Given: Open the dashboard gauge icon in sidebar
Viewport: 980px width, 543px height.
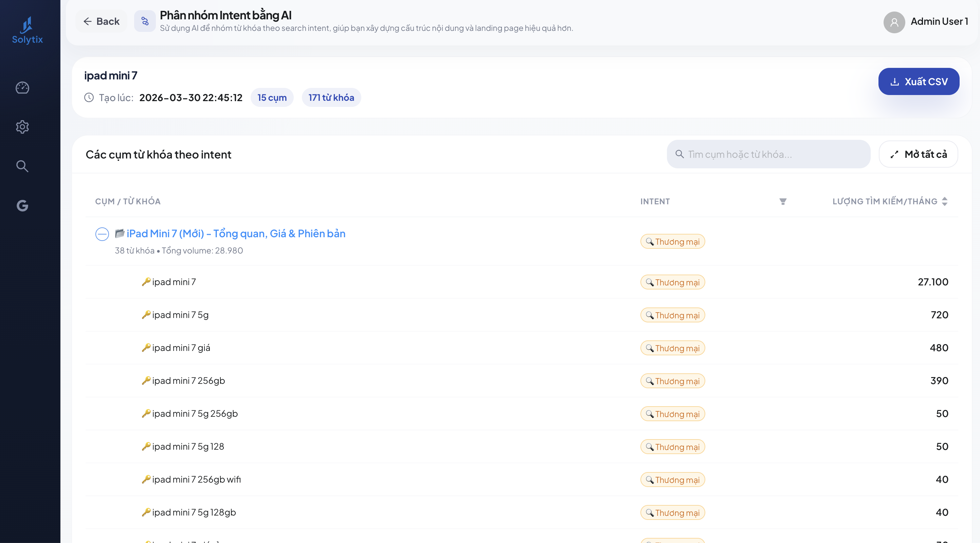Looking at the screenshot, I should pyautogui.click(x=22, y=88).
